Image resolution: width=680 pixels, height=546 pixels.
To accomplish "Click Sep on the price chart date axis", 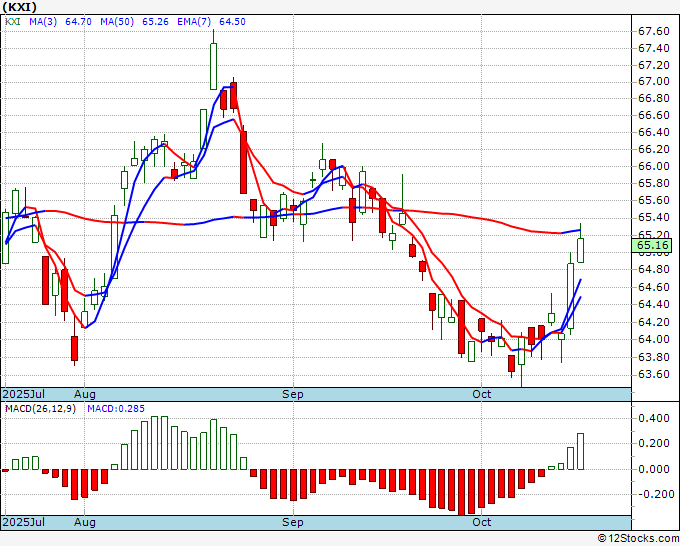I will point(293,394).
